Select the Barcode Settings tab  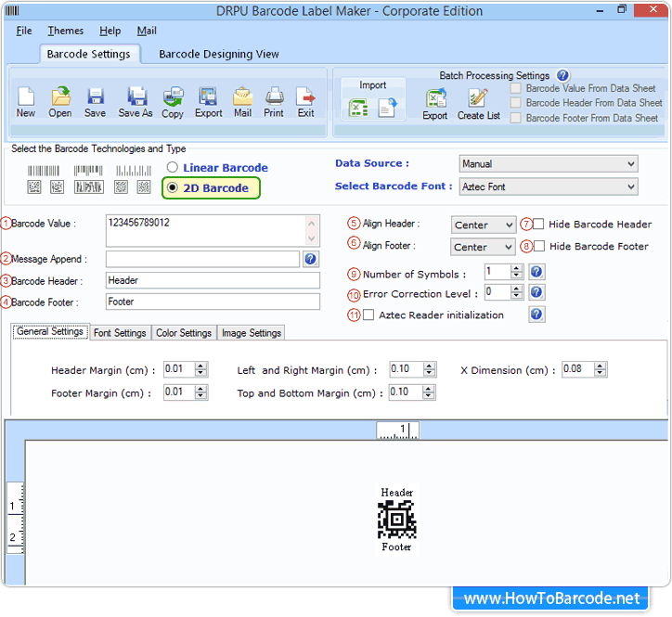[x=89, y=54]
